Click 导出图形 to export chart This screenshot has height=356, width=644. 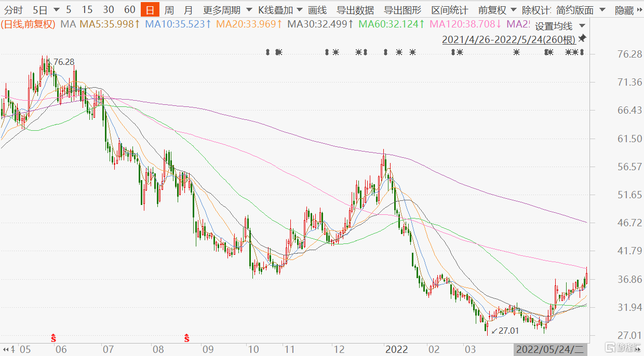[402, 10]
